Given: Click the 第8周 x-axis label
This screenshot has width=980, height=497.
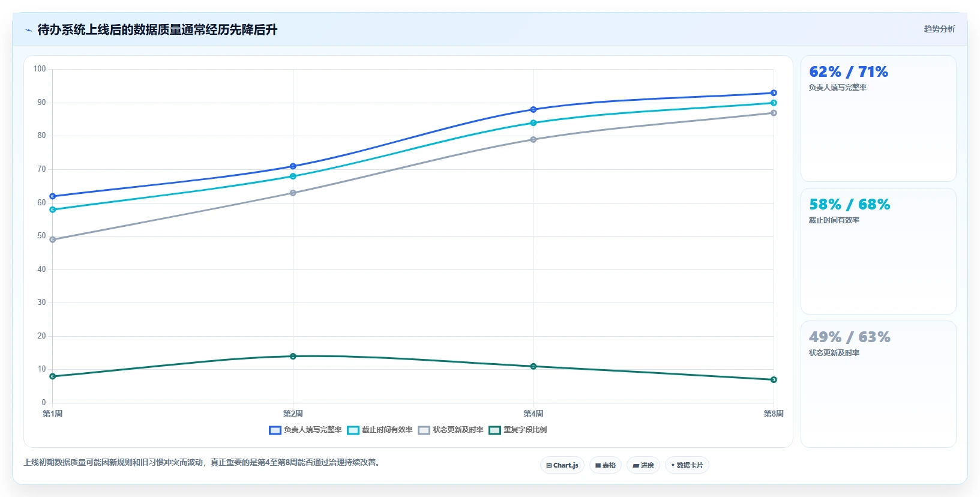Looking at the screenshot, I should [774, 414].
